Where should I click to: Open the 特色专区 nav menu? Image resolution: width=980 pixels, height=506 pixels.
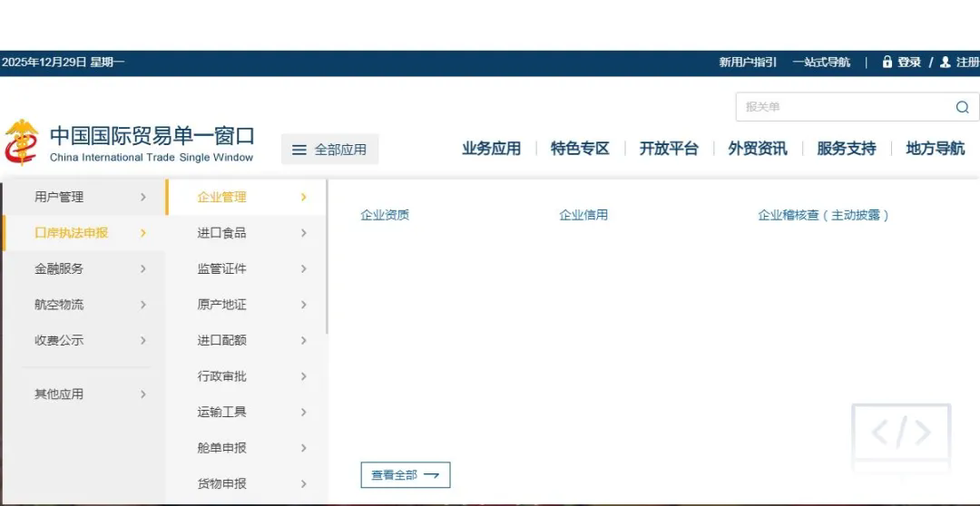tap(580, 149)
